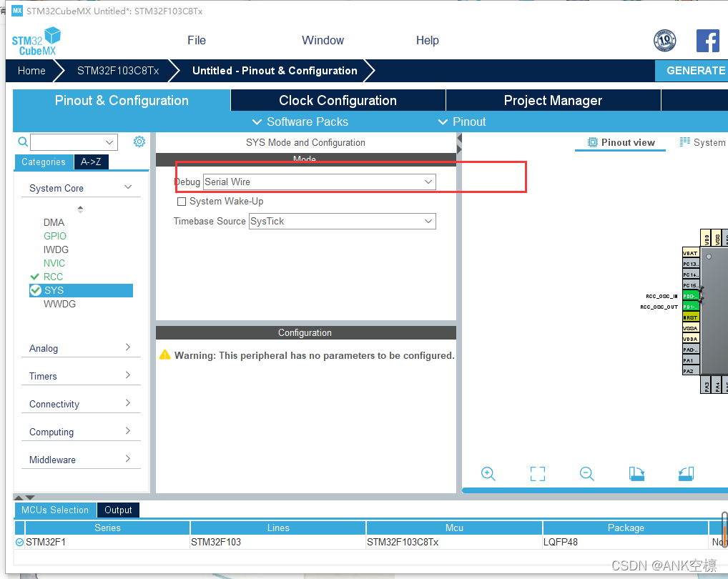The width and height of the screenshot is (728, 579).
Task: Select WWDG in System Core list
Action: click(x=59, y=304)
